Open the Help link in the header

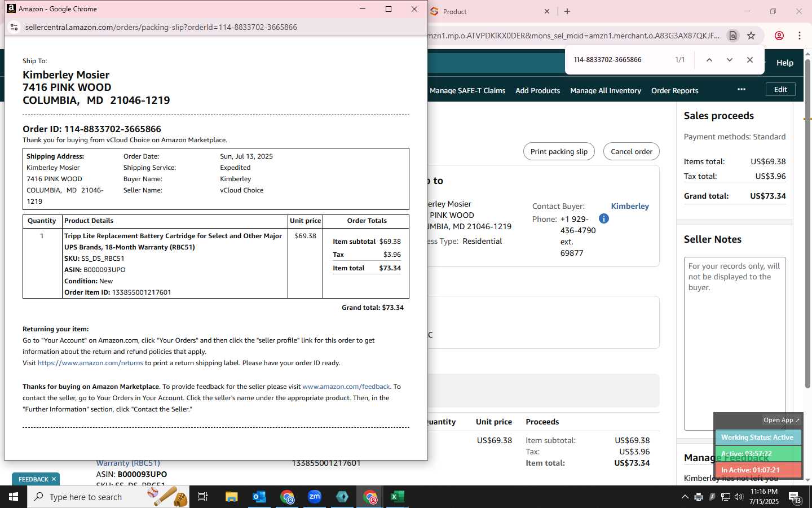click(x=785, y=63)
